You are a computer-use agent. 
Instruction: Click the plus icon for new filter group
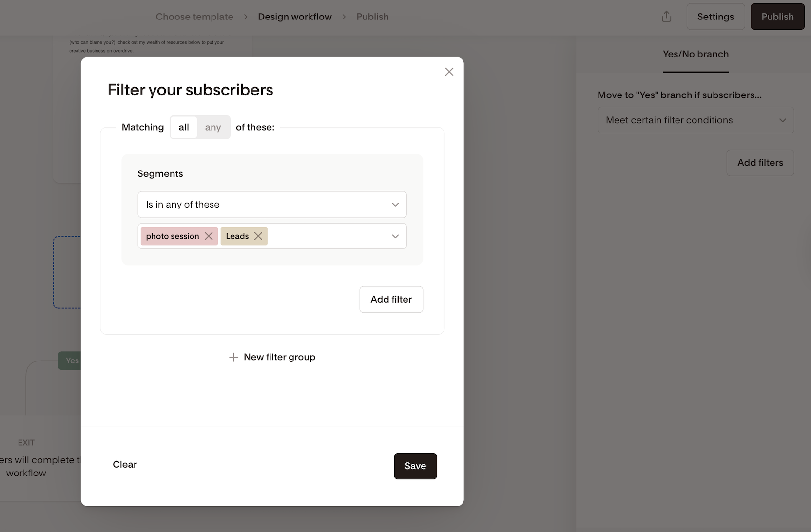pos(233,357)
